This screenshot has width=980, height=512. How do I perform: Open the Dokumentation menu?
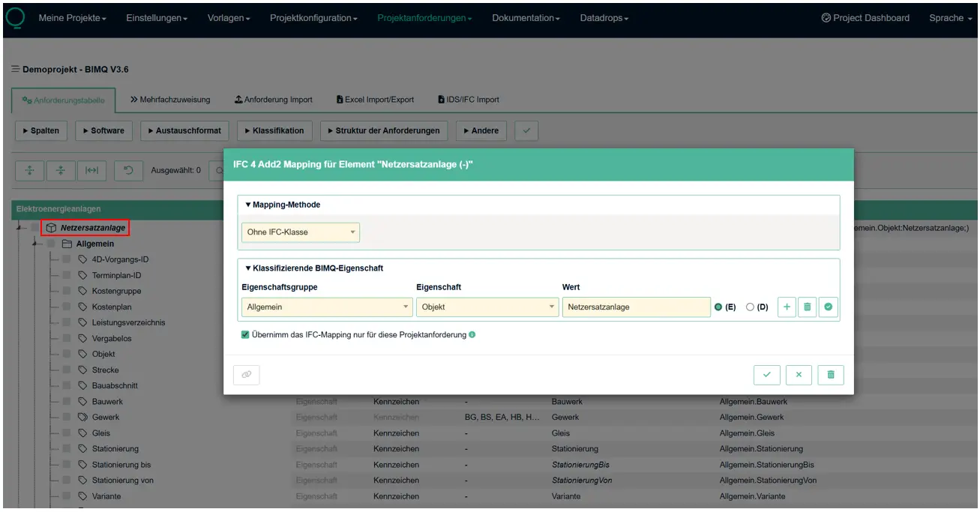click(526, 18)
